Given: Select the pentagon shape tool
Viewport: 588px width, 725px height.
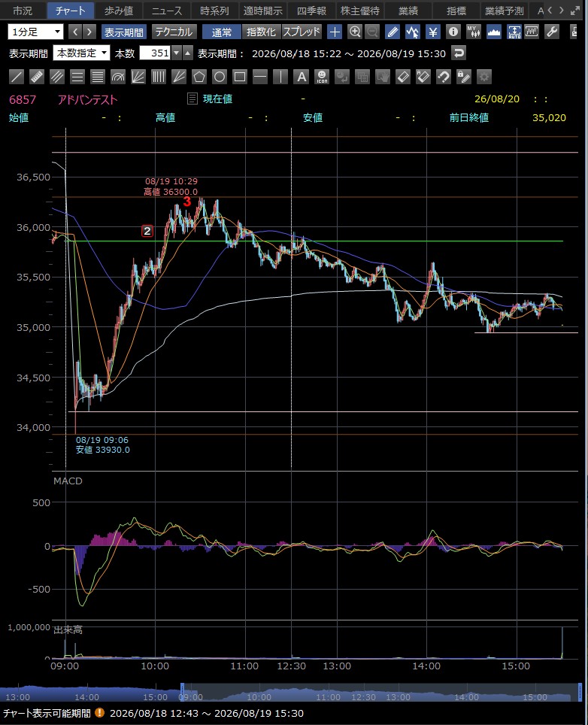Looking at the screenshot, I should coord(199,77).
